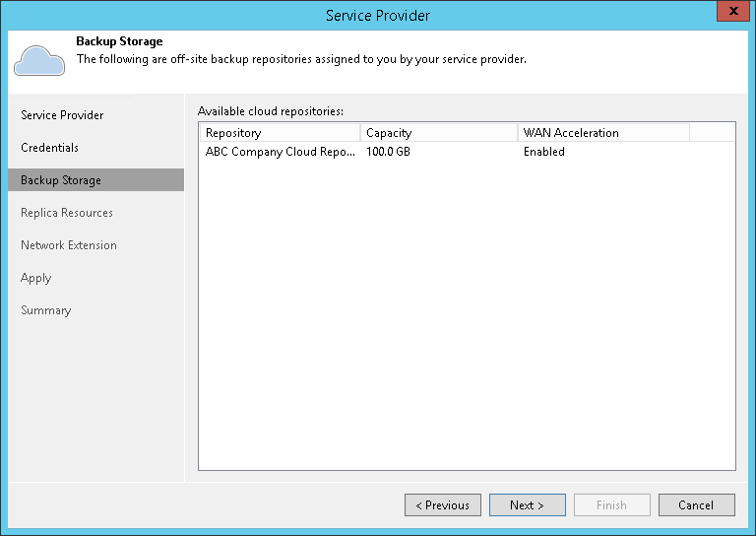756x536 pixels.
Task: Sort by Repository column header
Action: point(280,133)
